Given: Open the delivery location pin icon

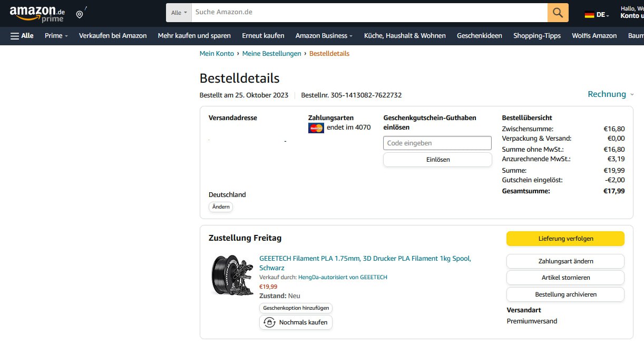Looking at the screenshot, I should (x=80, y=14).
